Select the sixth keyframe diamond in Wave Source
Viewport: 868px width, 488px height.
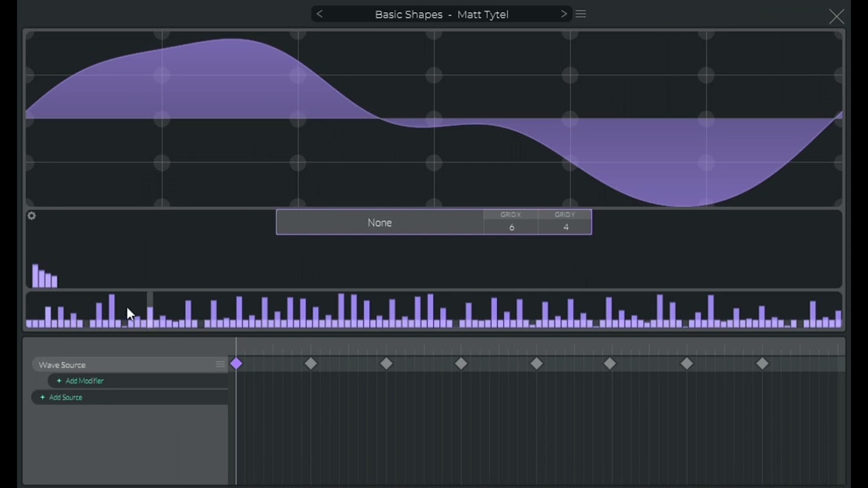click(x=610, y=364)
